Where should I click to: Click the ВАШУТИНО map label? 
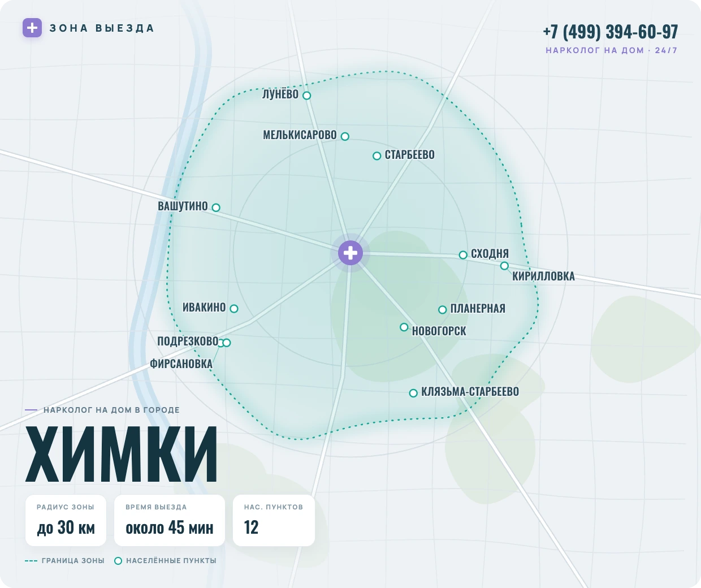(x=183, y=206)
